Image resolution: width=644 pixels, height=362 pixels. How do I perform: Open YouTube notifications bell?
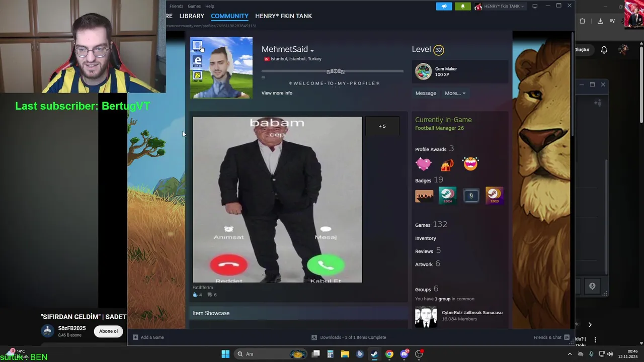[x=604, y=50]
